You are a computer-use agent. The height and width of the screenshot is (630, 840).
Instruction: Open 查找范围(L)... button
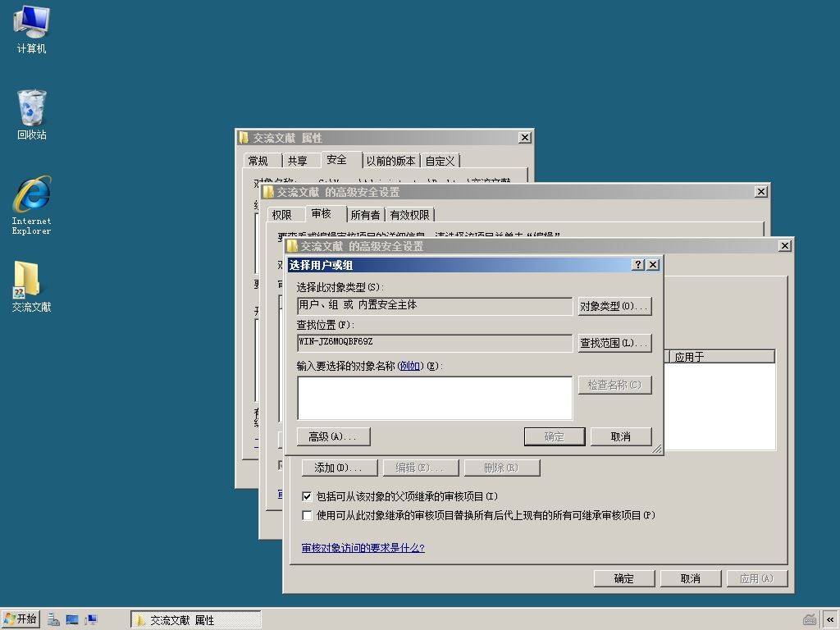(615, 343)
